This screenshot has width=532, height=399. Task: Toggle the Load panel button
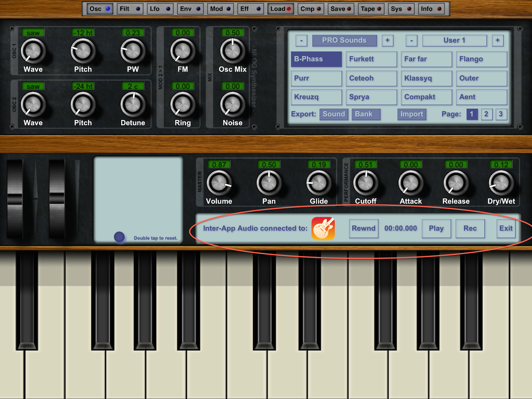[281, 9]
